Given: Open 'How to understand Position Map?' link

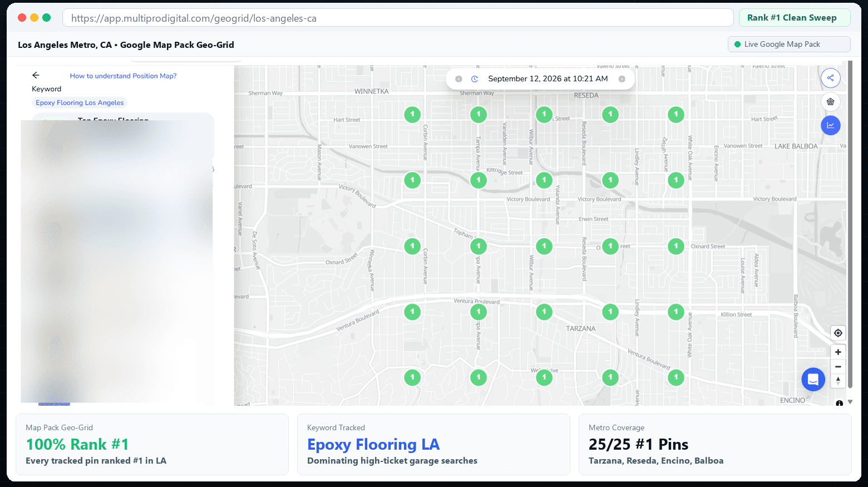Looking at the screenshot, I should [x=123, y=76].
